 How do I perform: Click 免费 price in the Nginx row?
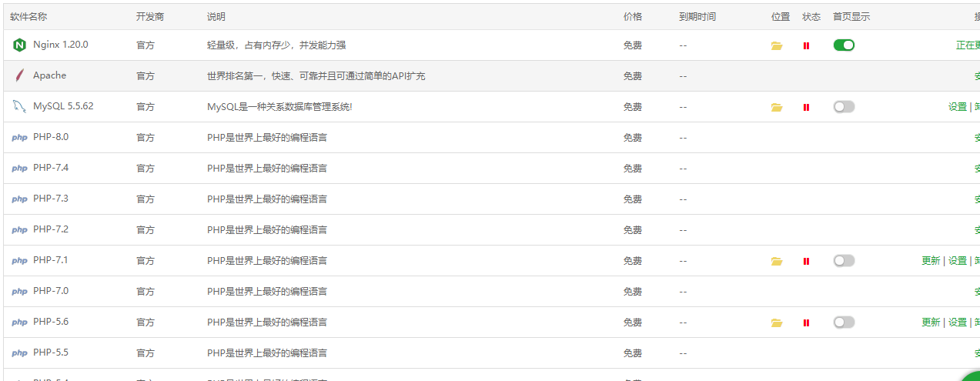click(633, 45)
